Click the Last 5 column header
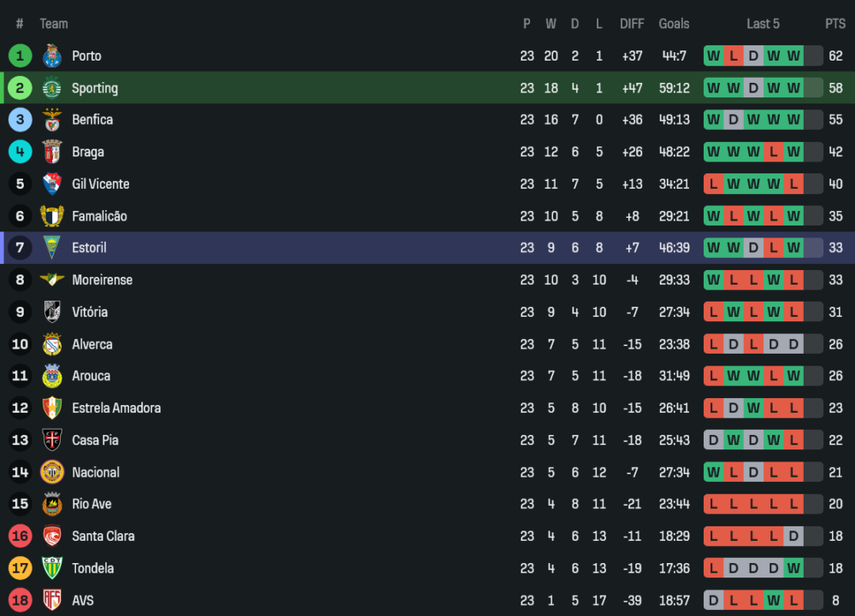855x616 pixels. (x=763, y=24)
